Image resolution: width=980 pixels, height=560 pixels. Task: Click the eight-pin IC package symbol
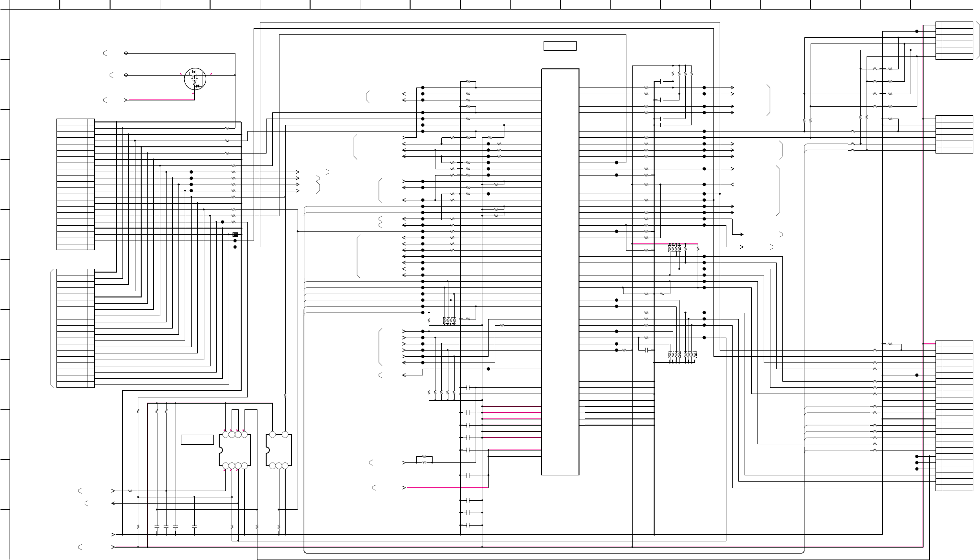pyautogui.click(x=235, y=450)
